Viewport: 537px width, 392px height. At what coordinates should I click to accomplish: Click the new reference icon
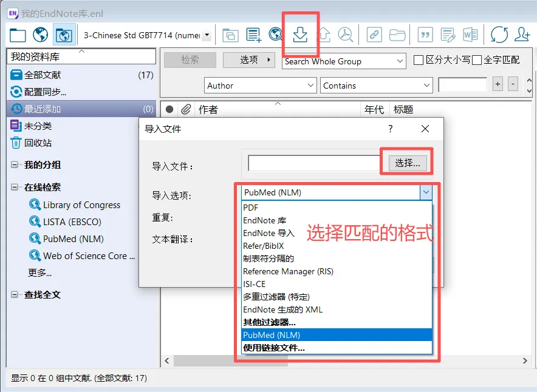point(254,35)
